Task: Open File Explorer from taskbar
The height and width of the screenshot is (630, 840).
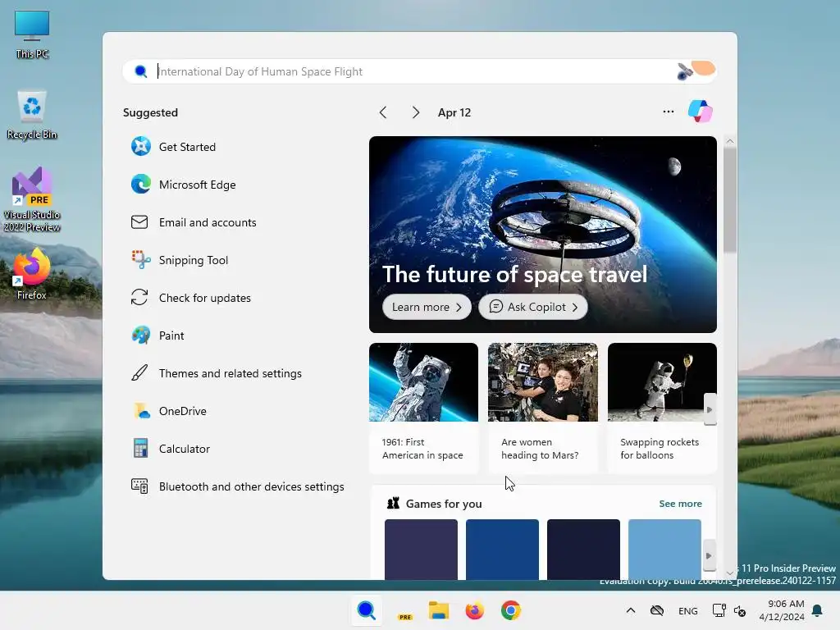Action: pos(439,610)
